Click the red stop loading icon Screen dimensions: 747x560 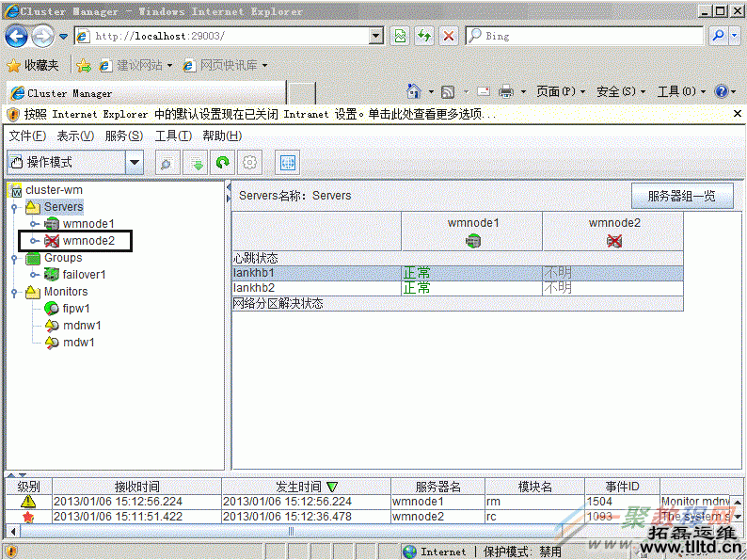click(x=449, y=36)
